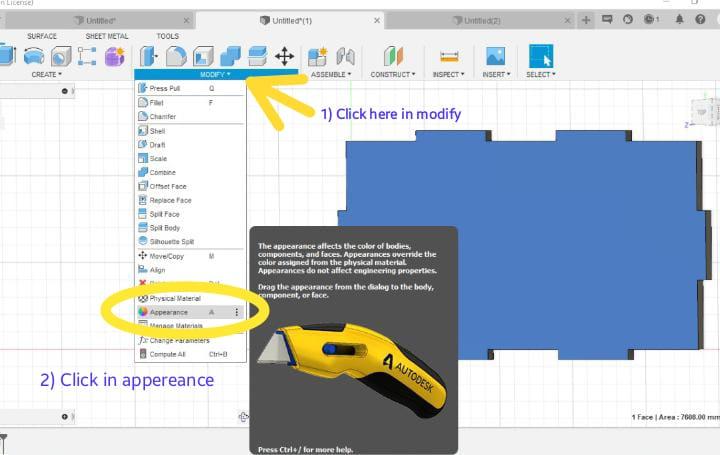Choose Replace Face from the Modify menu

[x=190, y=200]
